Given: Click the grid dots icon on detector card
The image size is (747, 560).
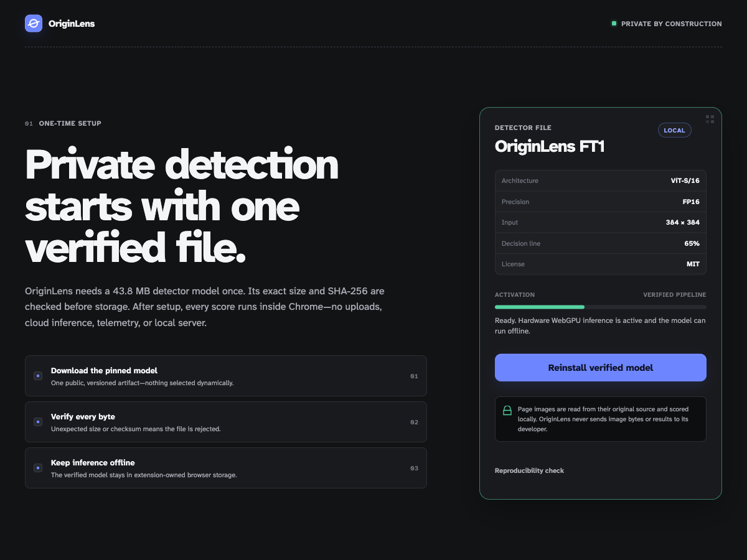Looking at the screenshot, I should 710,119.
